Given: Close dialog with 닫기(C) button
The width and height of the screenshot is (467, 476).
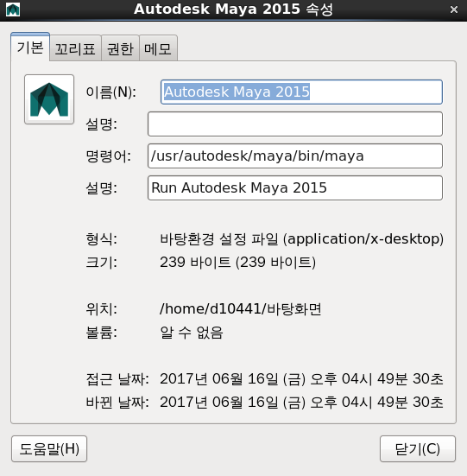Looking at the screenshot, I should pyautogui.click(x=418, y=449).
